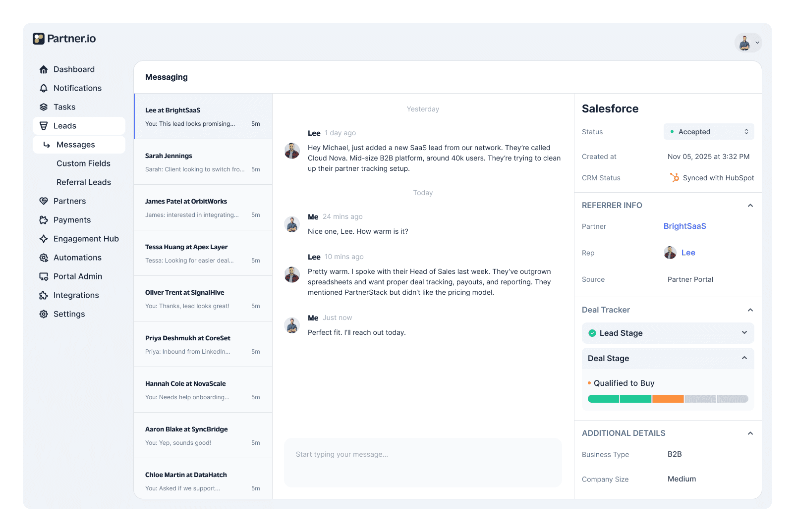Screen dimensions: 795x532
Task: Click Lee's avatar on the Cloud Nova message
Action: [292, 151]
